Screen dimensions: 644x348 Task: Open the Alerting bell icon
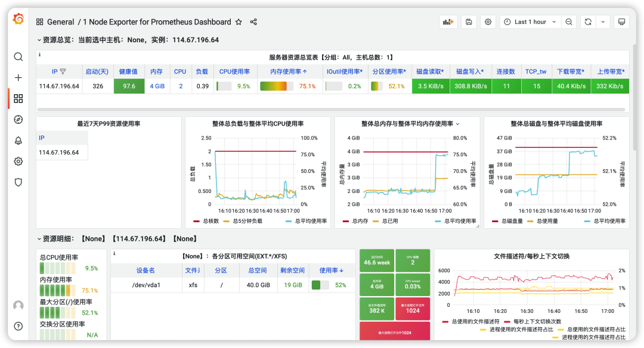[18, 141]
